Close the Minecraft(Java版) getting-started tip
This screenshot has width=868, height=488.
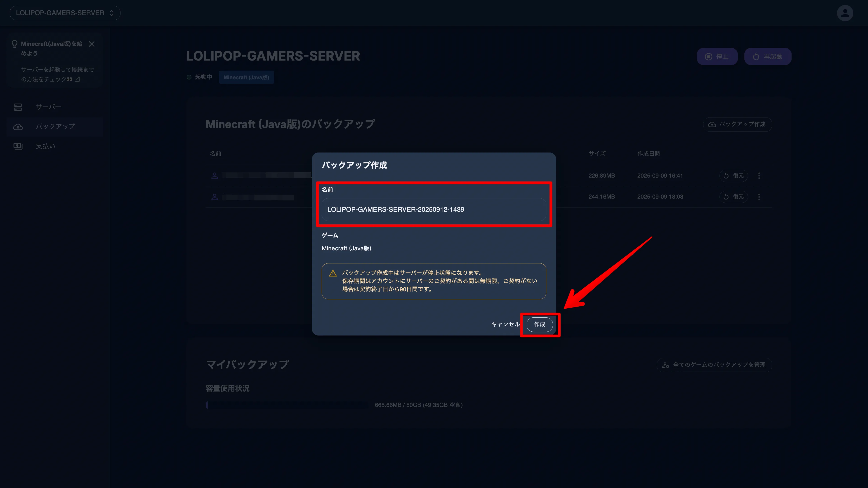click(92, 44)
